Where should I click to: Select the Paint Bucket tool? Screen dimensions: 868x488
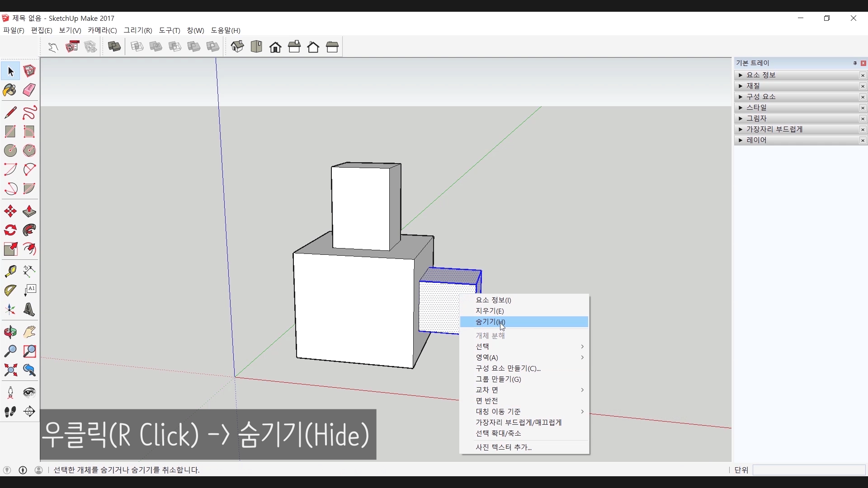click(x=10, y=90)
